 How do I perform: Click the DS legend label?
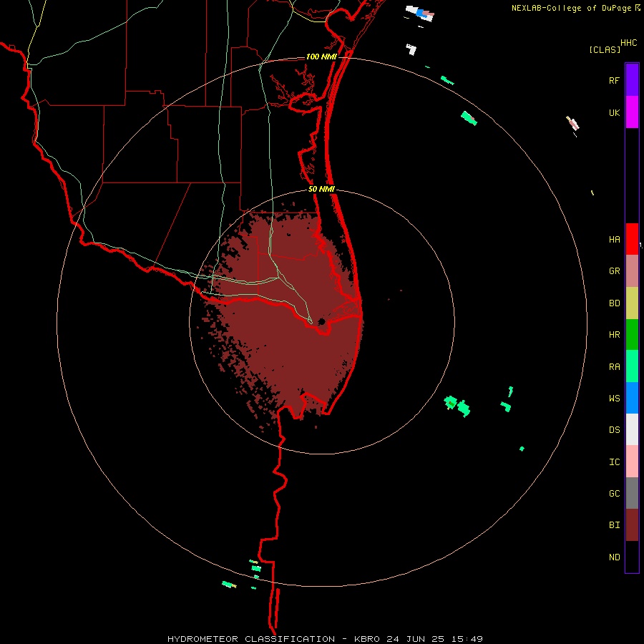point(615,429)
